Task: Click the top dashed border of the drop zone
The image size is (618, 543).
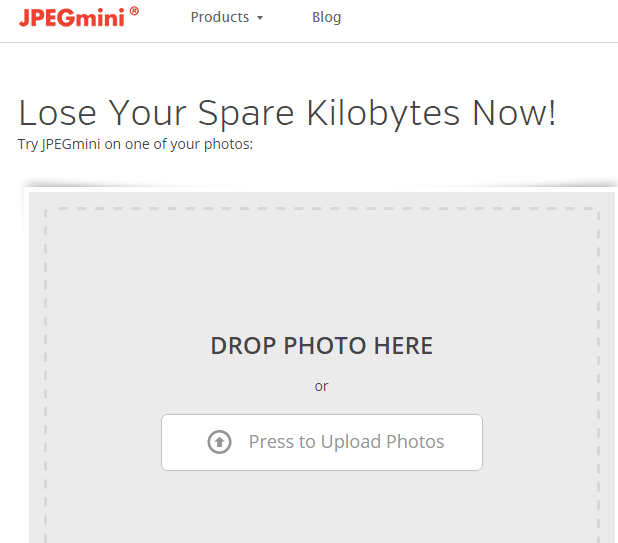Action: coord(322,208)
